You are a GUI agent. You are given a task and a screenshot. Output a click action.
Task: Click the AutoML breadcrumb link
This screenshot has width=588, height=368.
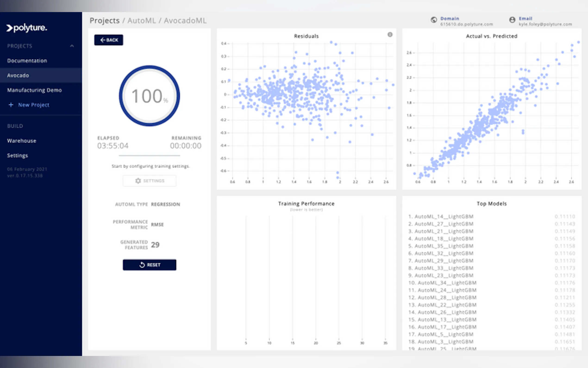tap(141, 21)
